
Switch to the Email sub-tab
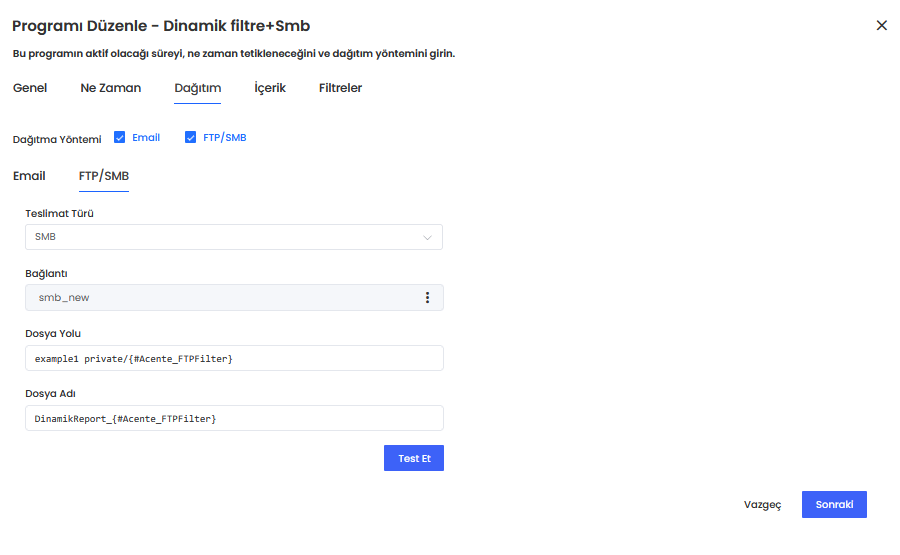[29, 176]
